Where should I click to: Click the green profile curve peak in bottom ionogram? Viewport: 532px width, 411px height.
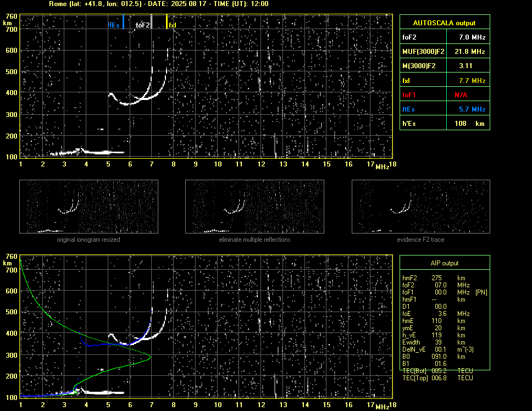[x=149, y=357]
